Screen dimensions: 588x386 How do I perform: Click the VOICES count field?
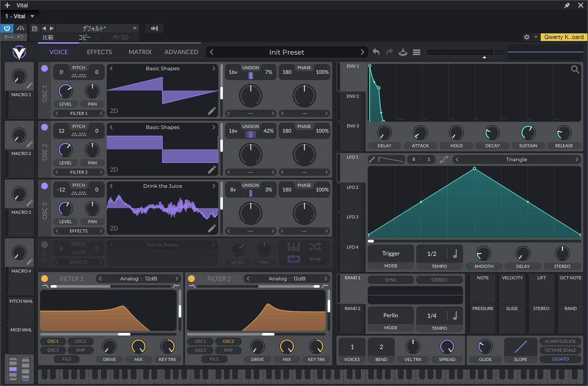[352, 347]
